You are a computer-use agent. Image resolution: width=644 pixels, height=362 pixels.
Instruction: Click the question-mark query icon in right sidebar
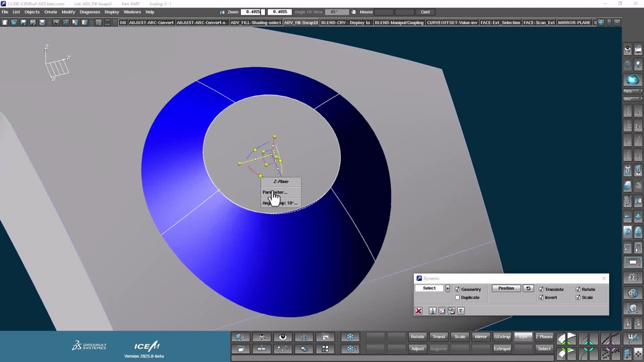(x=633, y=278)
